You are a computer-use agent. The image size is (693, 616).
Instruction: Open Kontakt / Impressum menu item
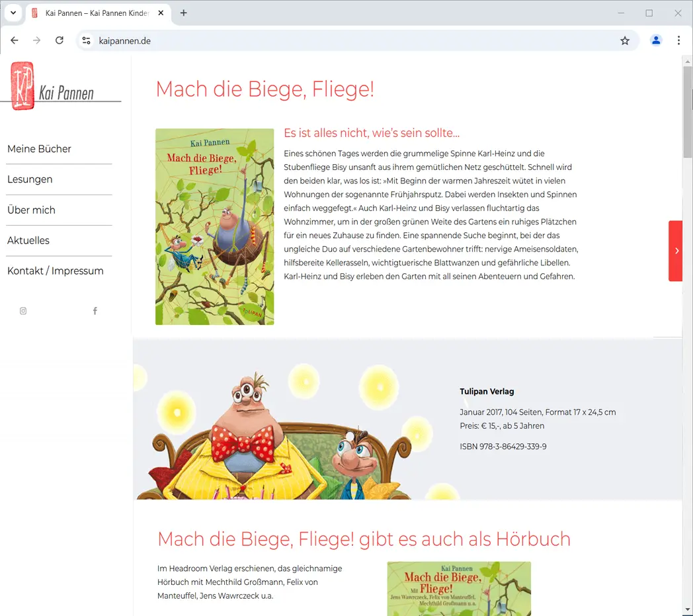pyautogui.click(x=56, y=271)
